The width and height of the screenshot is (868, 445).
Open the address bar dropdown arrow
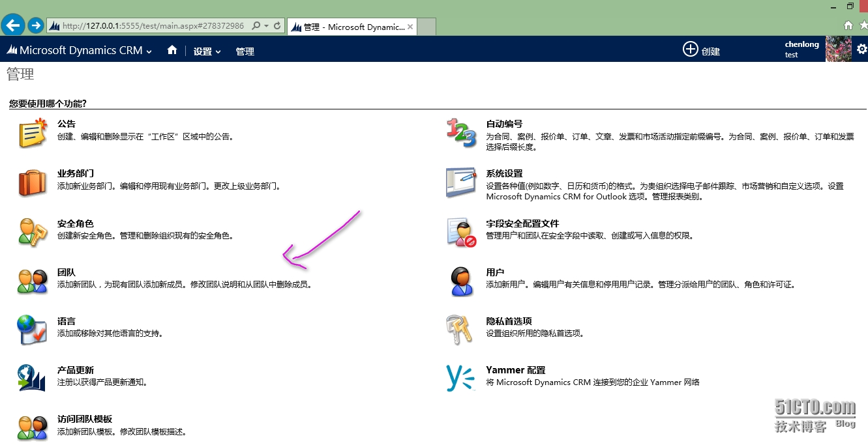point(266,26)
